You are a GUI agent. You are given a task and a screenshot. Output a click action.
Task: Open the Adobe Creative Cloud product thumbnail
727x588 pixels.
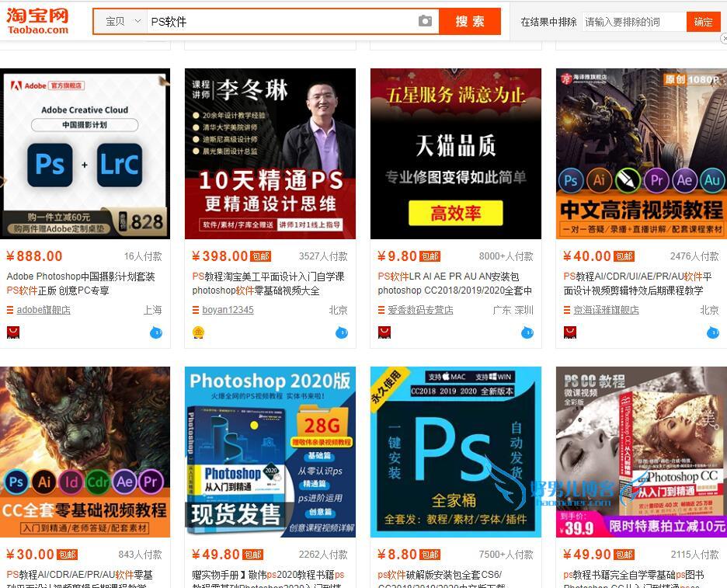[85, 154]
